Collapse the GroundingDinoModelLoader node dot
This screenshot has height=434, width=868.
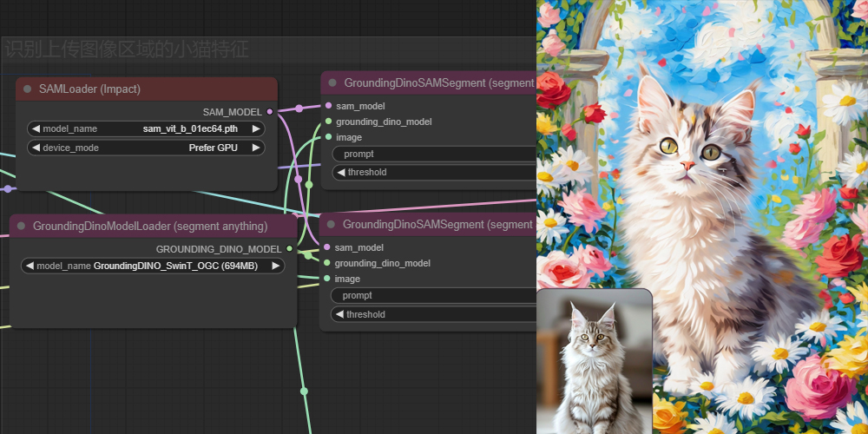21,226
